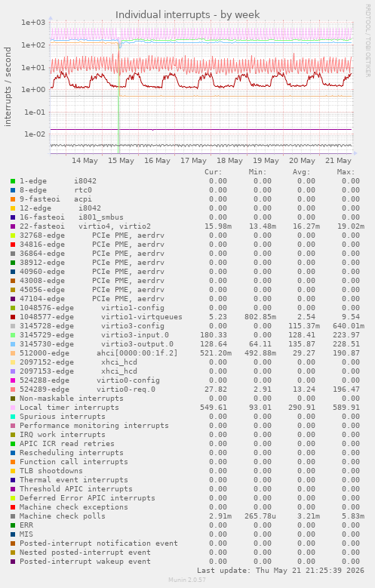Click the purple 22-fasteoi virtio4 swatch

(x=13, y=227)
